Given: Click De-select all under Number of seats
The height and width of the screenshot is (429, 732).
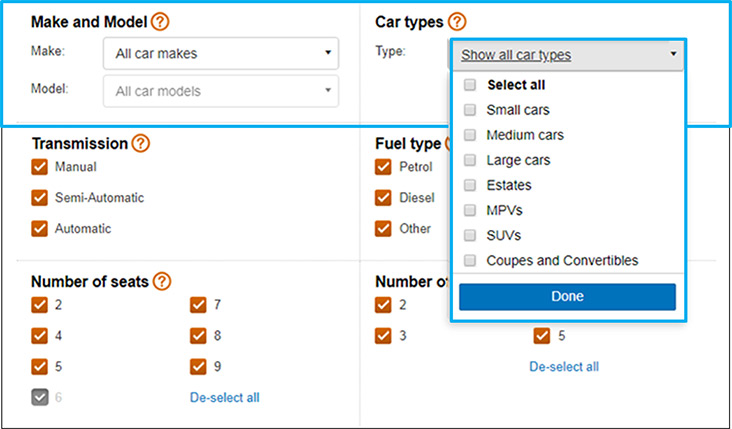Looking at the screenshot, I should [x=225, y=397].
